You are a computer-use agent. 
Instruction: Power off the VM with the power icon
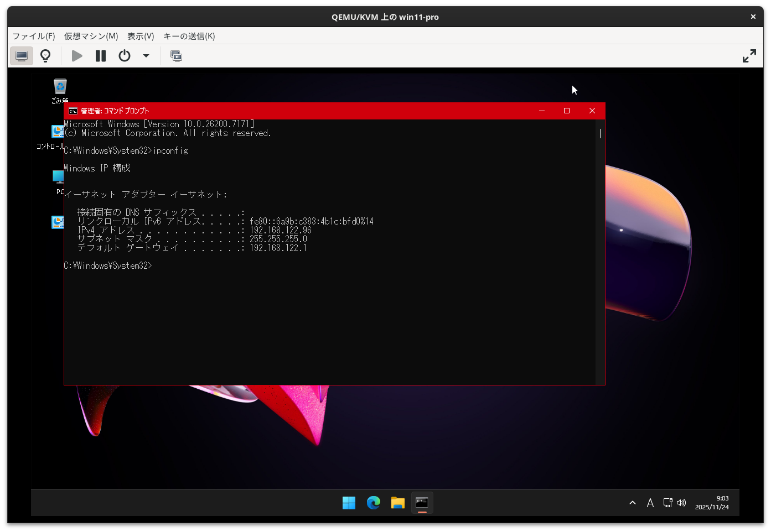pyautogui.click(x=123, y=55)
